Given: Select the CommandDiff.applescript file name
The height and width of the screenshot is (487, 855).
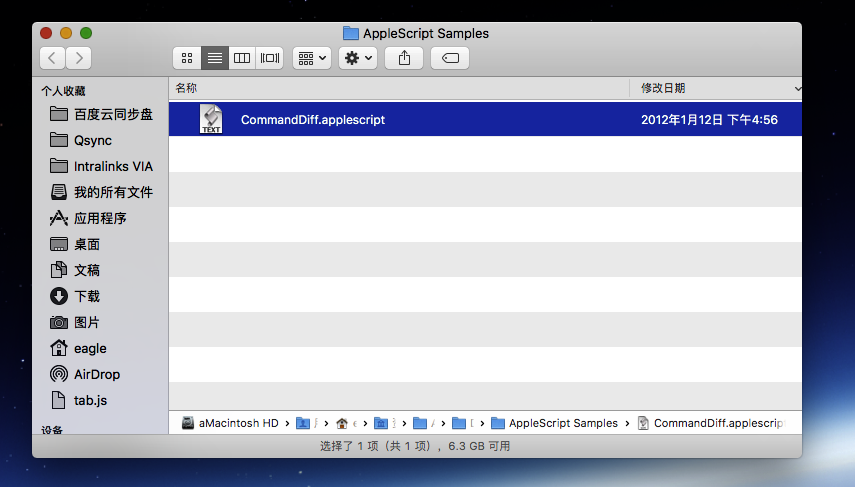Looking at the screenshot, I should click(x=313, y=119).
